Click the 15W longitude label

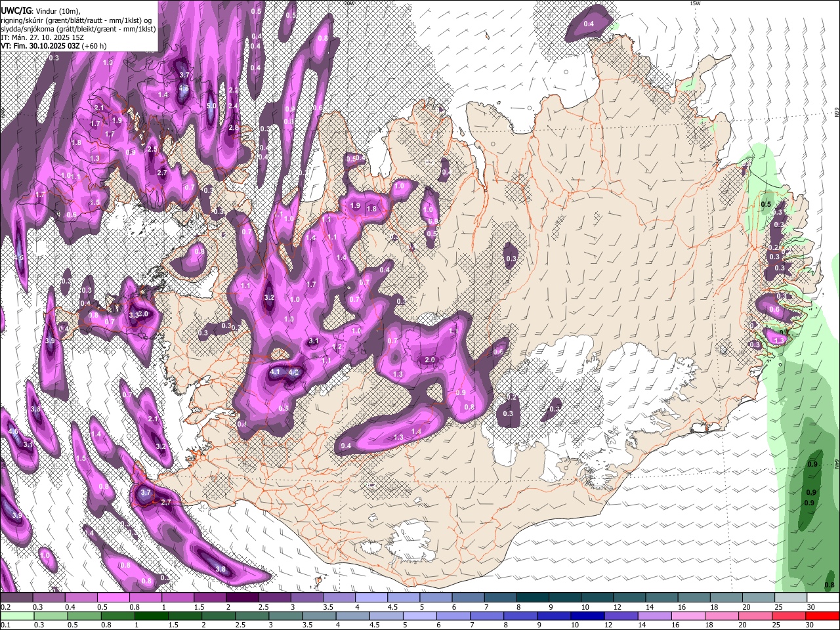tap(695, 3)
